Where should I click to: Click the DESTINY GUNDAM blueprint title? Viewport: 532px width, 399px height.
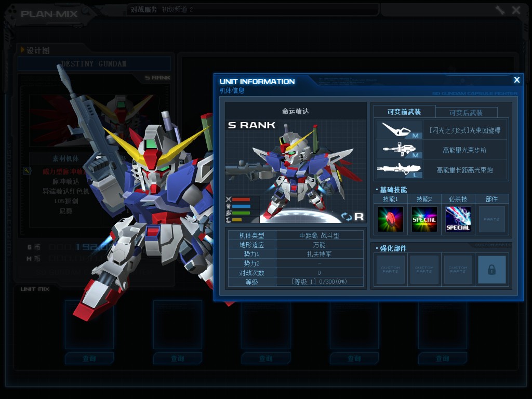click(x=94, y=64)
